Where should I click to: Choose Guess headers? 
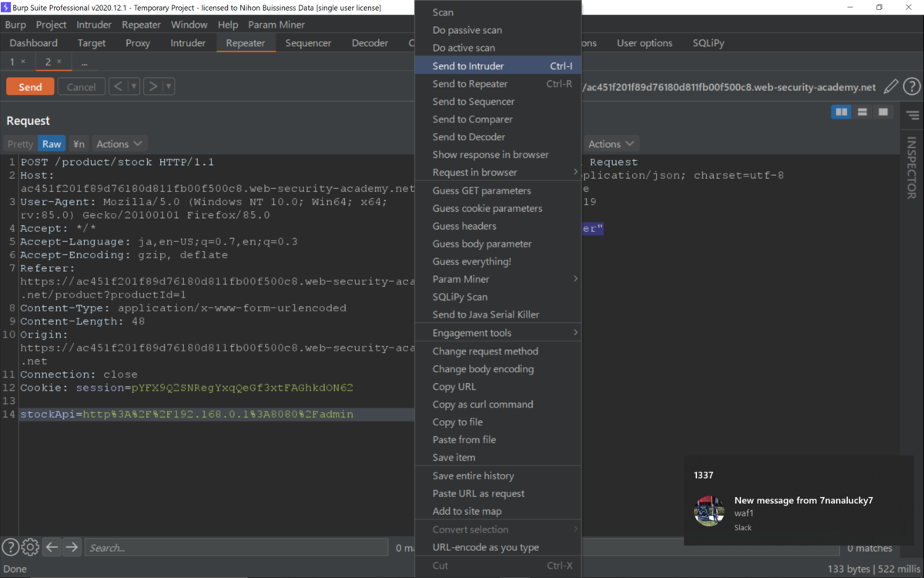pos(497,226)
